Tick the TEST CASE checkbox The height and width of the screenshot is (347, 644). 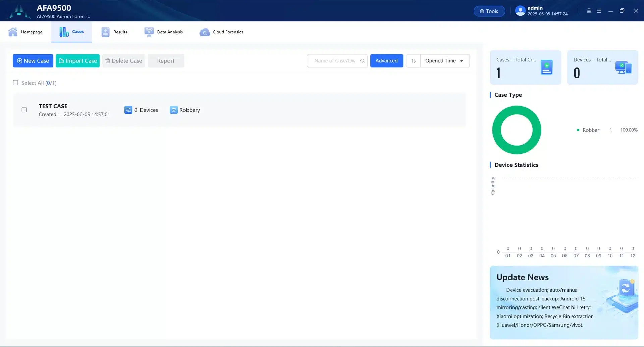[x=24, y=110]
